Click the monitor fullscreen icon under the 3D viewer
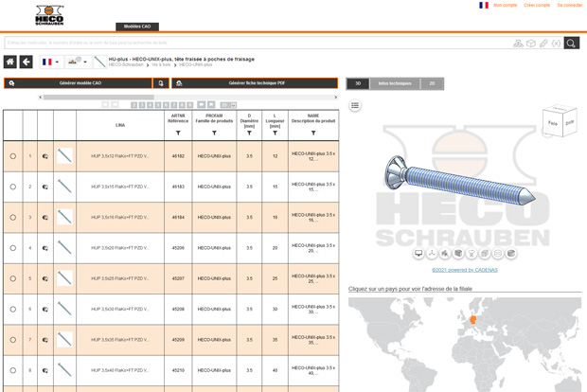 point(418,254)
